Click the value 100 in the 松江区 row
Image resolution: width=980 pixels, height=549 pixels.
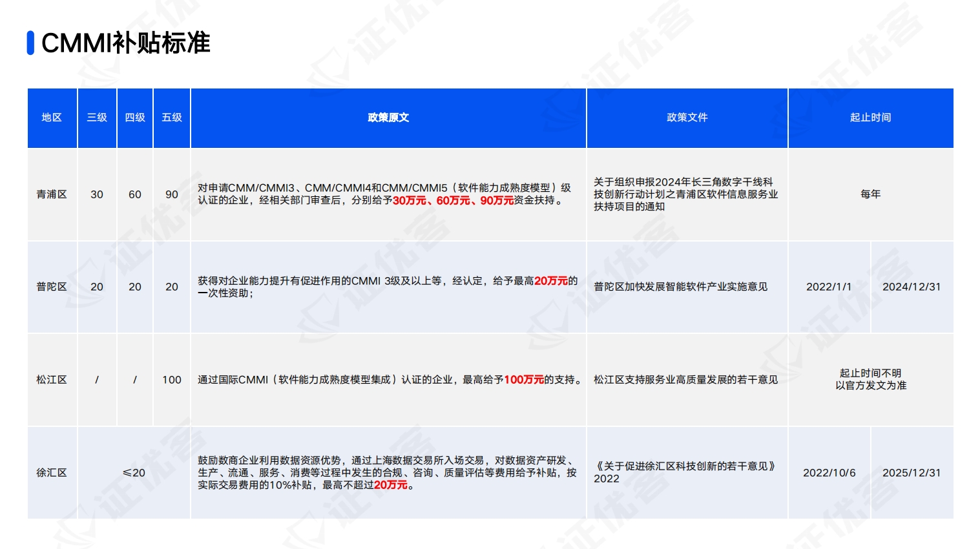[x=171, y=380]
